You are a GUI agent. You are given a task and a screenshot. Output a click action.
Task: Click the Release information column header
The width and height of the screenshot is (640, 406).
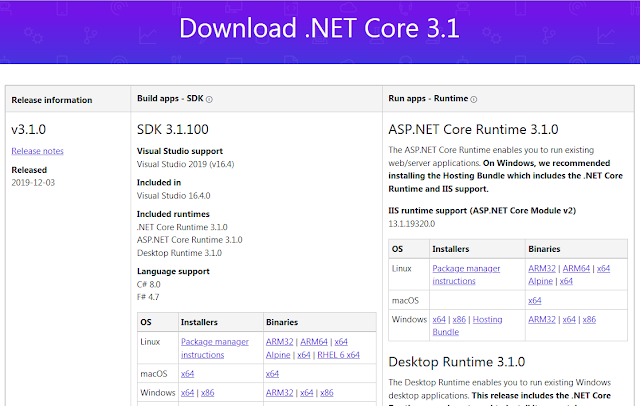tap(52, 100)
